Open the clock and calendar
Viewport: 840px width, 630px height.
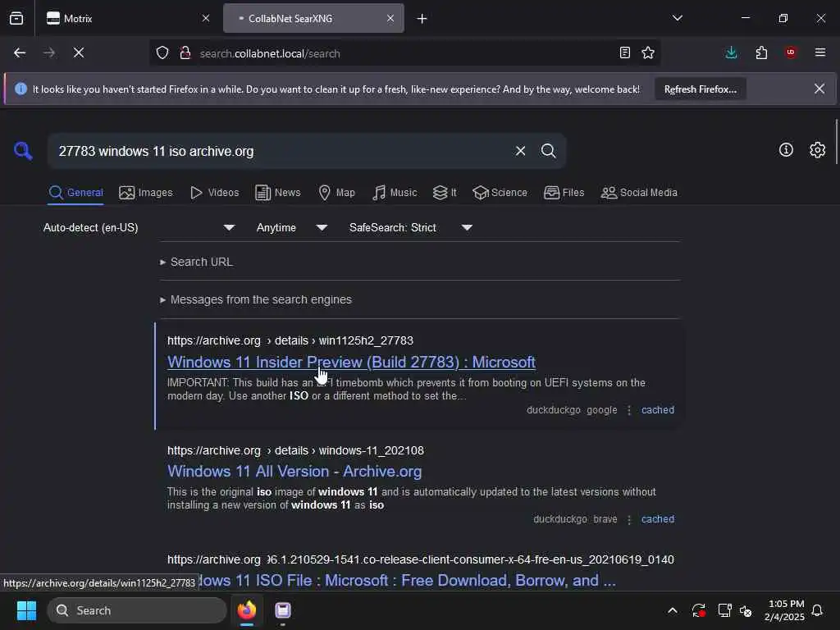(x=784, y=610)
